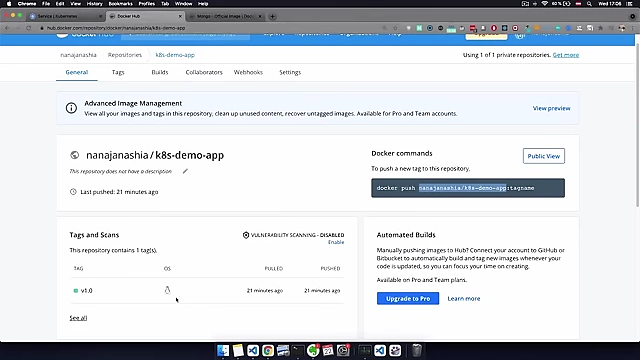Click the Public View button
This screenshot has height=360, width=640.
(x=544, y=156)
